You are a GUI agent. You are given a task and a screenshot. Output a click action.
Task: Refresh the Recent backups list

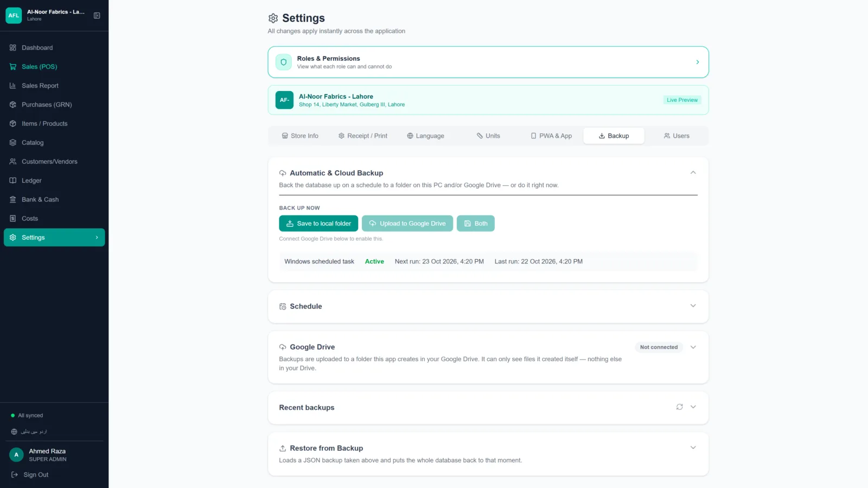pos(679,407)
